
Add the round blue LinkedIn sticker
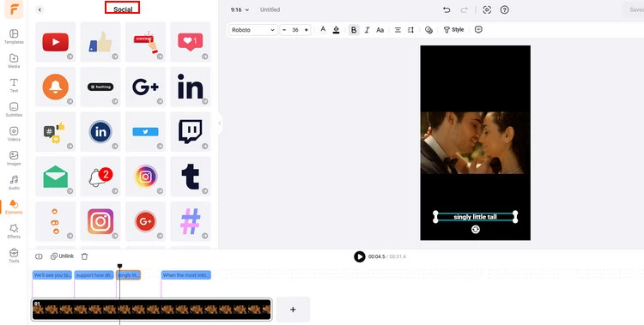click(x=100, y=132)
